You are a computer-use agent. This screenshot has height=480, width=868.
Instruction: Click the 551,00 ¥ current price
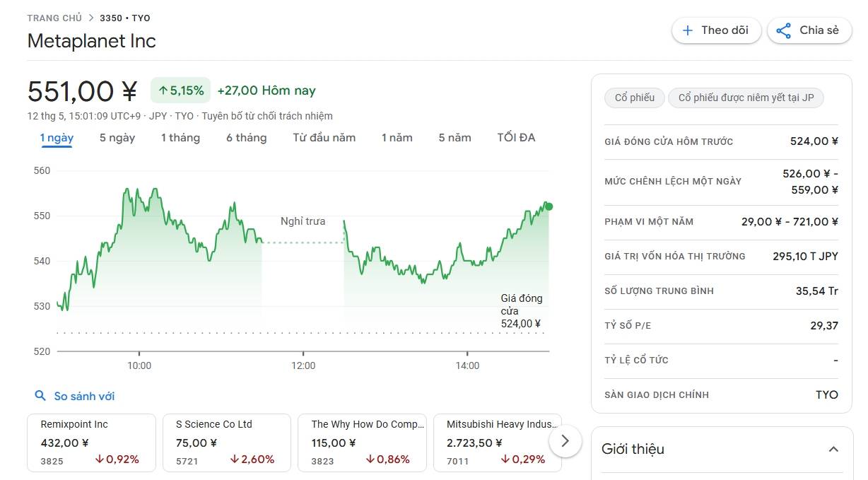click(82, 91)
